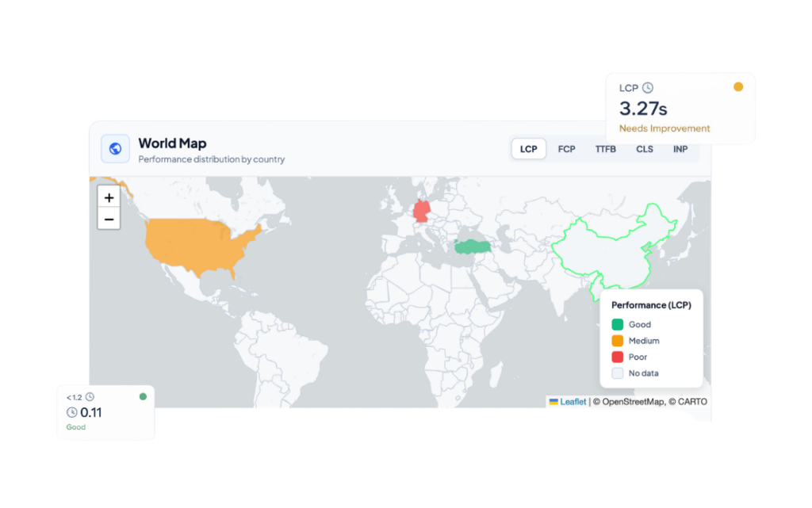Open the Leaflet attribution link
The height and width of the screenshot is (508, 812).
click(x=573, y=402)
